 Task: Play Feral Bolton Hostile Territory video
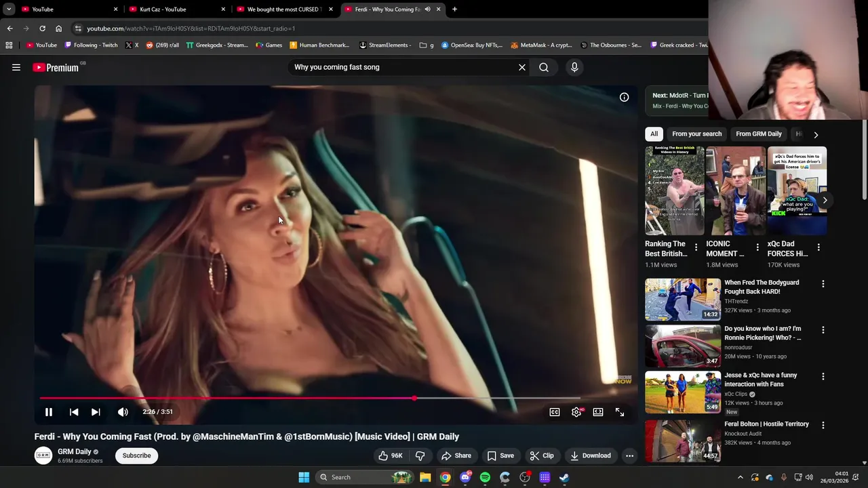(683, 441)
